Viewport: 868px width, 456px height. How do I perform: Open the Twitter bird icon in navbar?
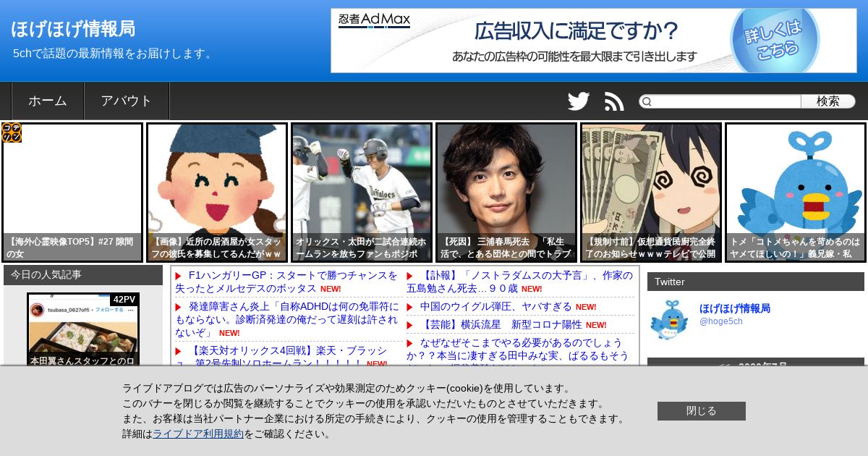579,101
